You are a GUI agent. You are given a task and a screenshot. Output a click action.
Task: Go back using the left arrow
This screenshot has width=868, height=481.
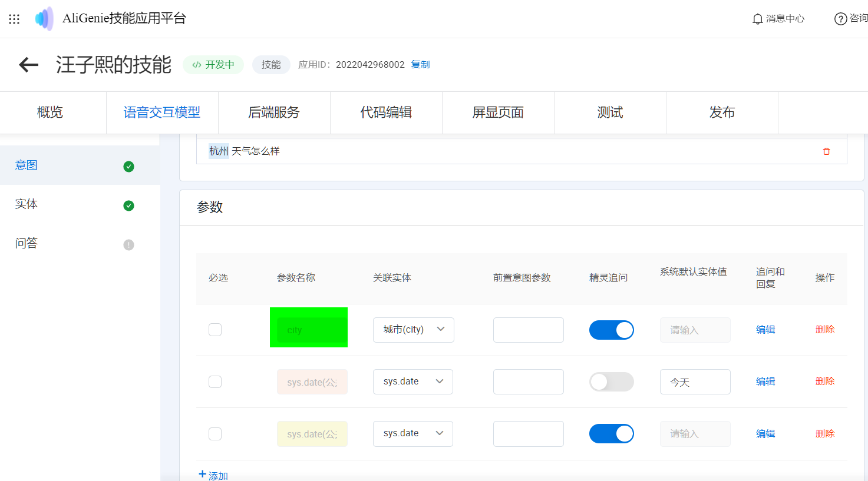[29, 65]
